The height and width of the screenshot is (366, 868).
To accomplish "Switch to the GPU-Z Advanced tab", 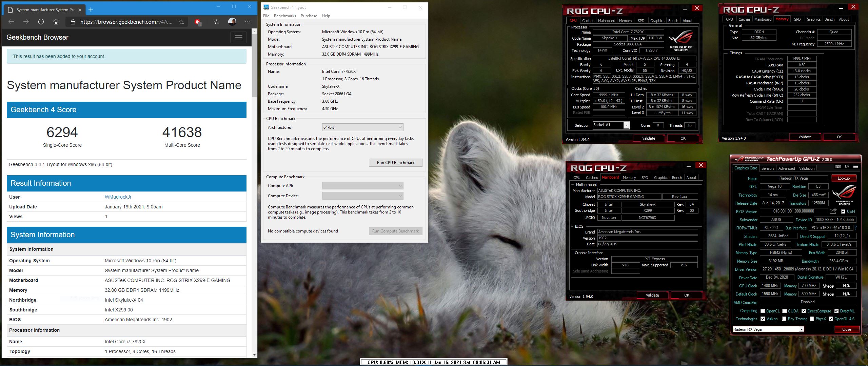I will 786,168.
